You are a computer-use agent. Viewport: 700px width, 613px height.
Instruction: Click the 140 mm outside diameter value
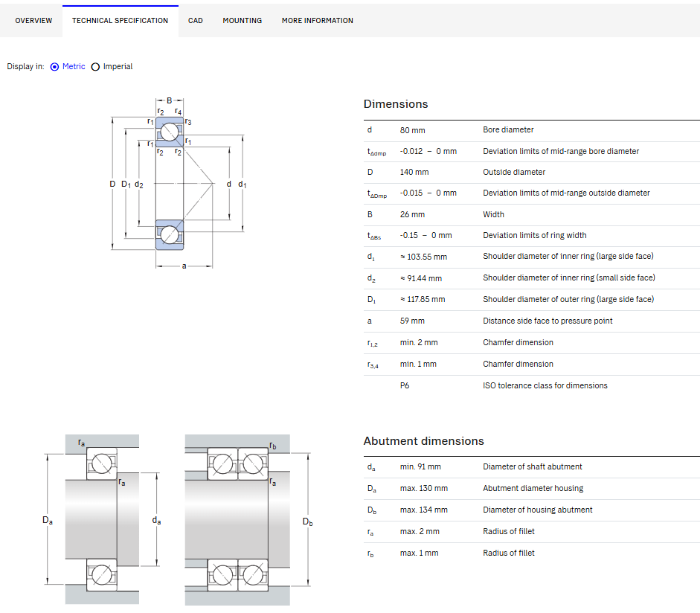[414, 172]
